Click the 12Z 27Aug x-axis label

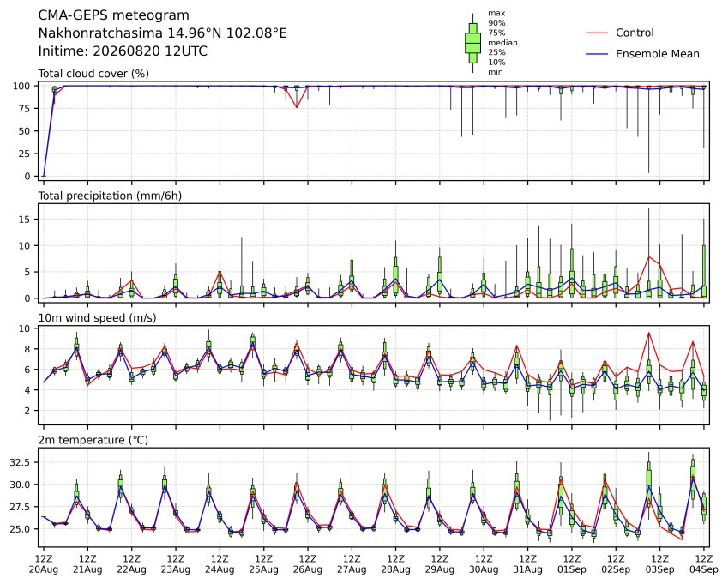352,563
